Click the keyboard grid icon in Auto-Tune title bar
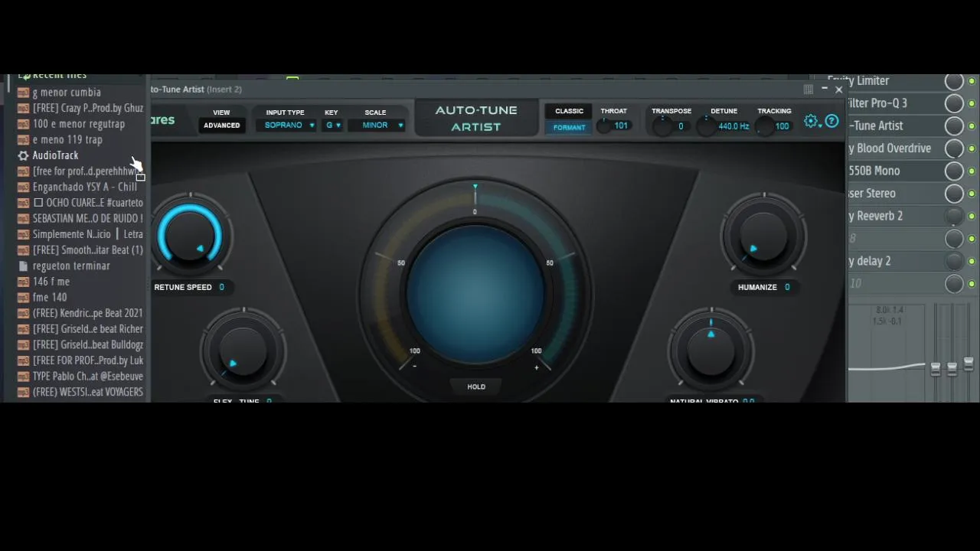 [808, 90]
